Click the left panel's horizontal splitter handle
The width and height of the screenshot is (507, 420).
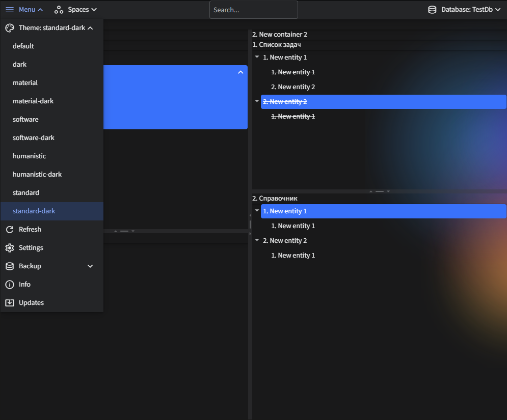coord(124,231)
